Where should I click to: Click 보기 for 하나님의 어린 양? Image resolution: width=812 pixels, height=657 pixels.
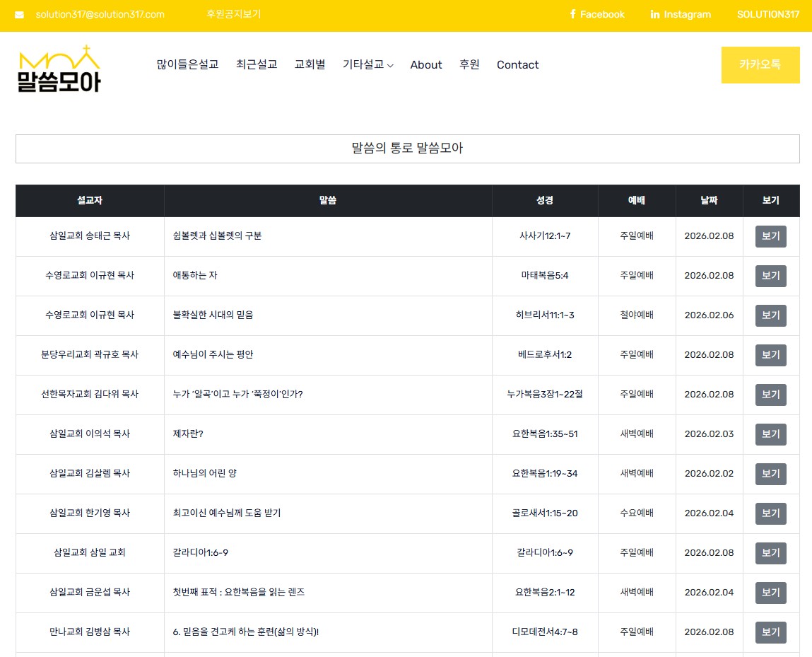click(770, 474)
